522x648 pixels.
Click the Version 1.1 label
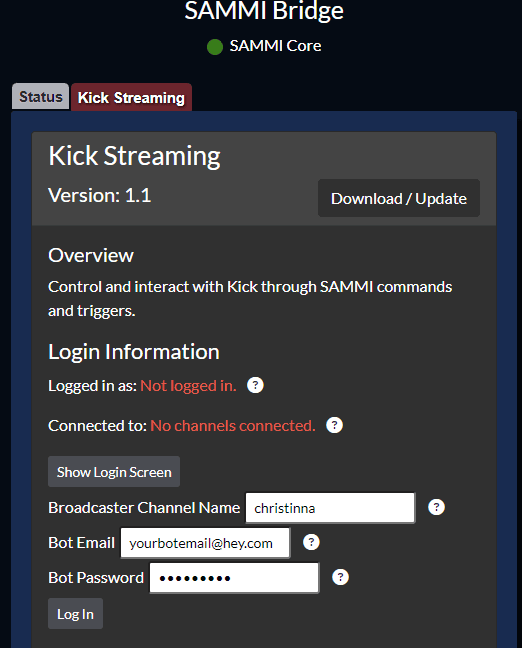(100, 195)
